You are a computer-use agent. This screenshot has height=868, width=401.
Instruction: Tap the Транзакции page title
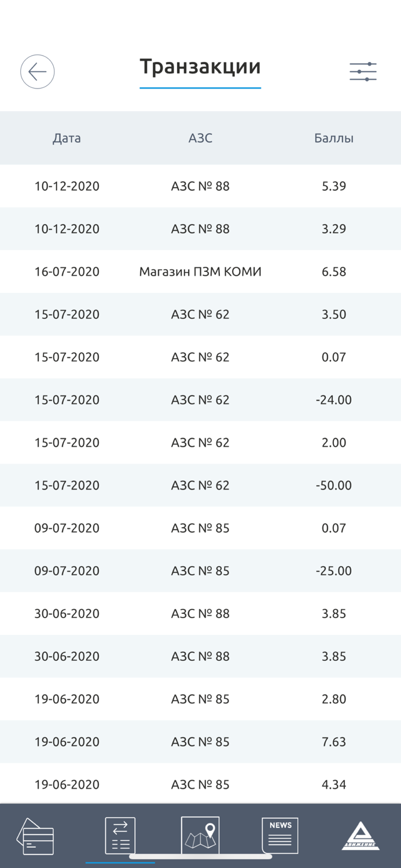pyautogui.click(x=200, y=67)
